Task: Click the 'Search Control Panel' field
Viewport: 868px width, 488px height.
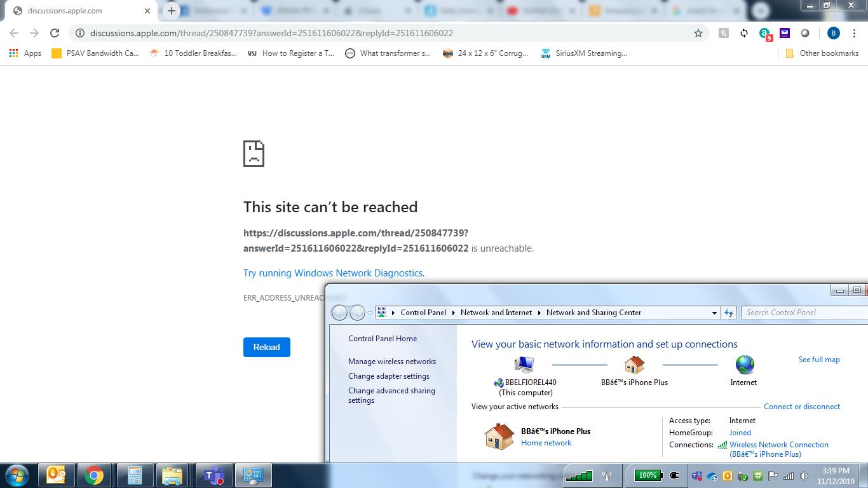Action: [804, 313]
